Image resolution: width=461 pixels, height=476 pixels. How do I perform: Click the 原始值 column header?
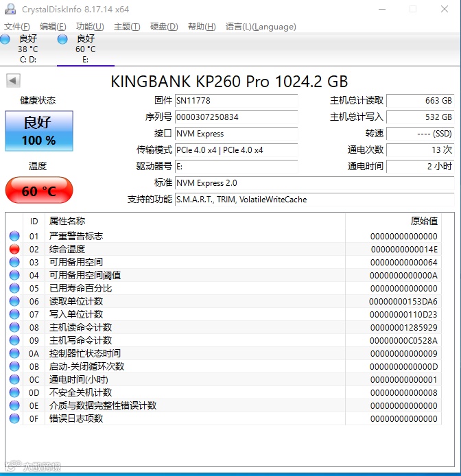(x=393, y=222)
